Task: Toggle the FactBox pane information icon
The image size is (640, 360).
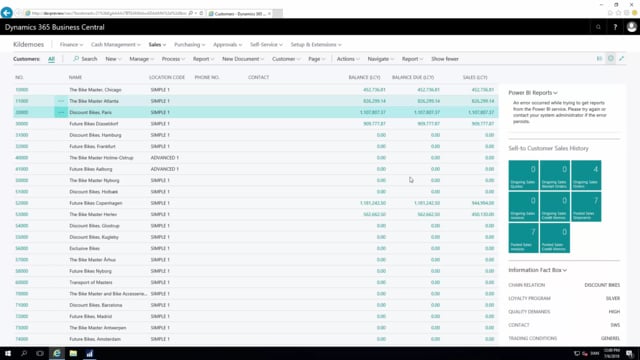Action: tap(611, 58)
